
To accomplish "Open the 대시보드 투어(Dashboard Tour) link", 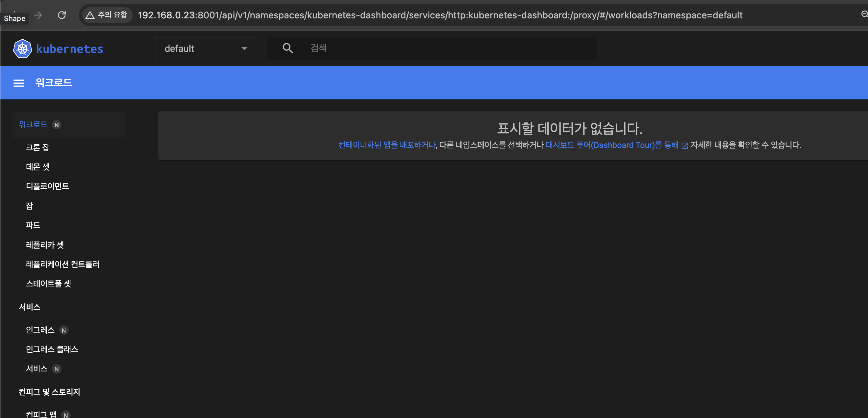I will pyautogui.click(x=612, y=145).
